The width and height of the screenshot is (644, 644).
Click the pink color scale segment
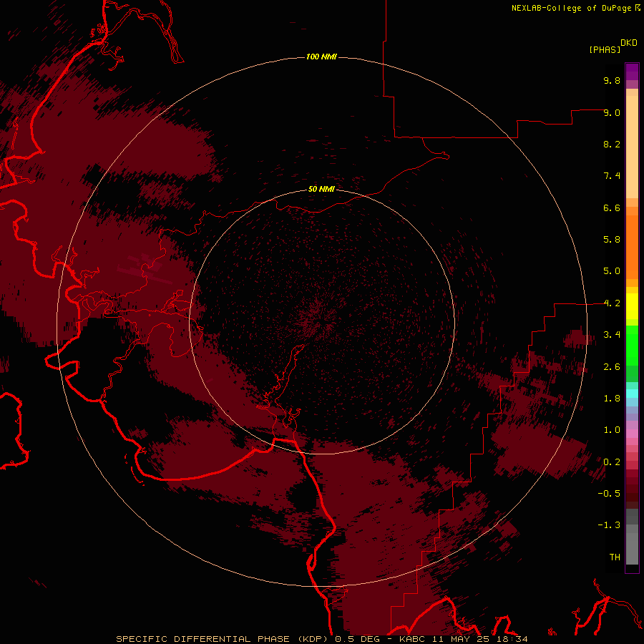(632, 434)
